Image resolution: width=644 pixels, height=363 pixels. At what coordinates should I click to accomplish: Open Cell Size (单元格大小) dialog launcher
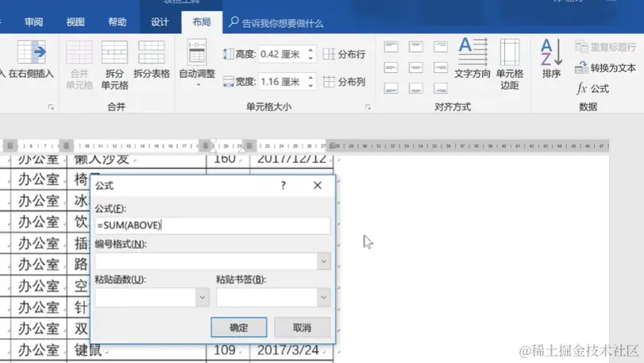click(368, 107)
